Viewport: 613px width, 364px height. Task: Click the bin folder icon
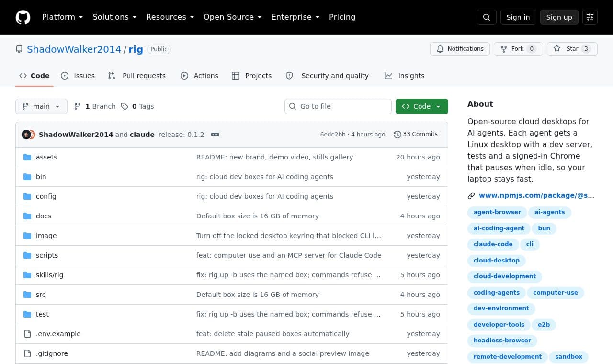(27, 177)
